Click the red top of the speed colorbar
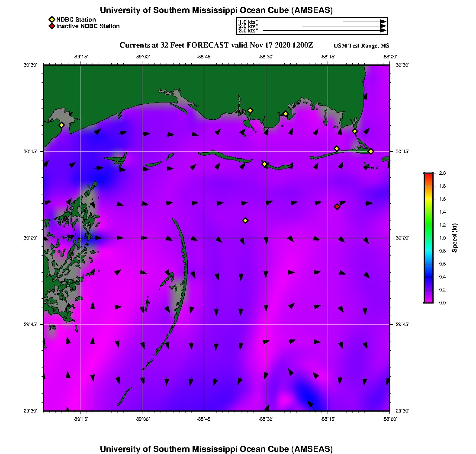476x454 pixels. coord(428,175)
